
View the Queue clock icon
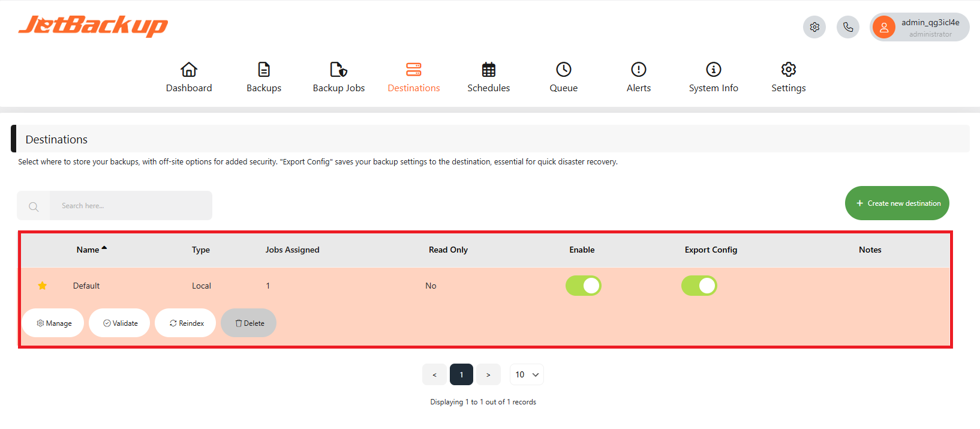pyautogui.click(x=564, y=70)
